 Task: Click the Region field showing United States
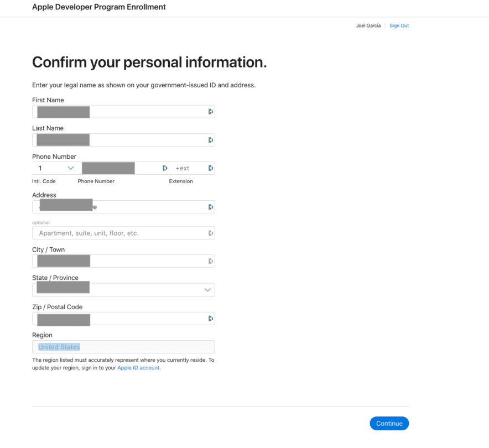point(123,347)
